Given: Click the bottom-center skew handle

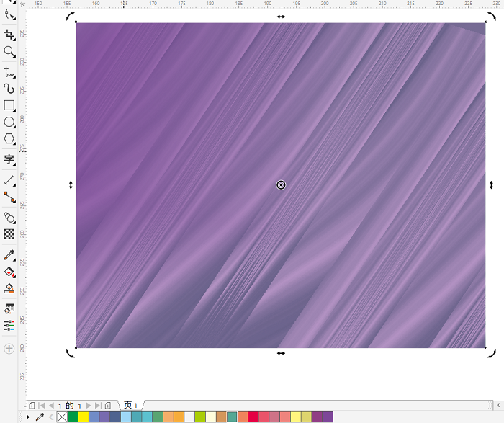Looking at the screenshot, I should tap(281, 353).
